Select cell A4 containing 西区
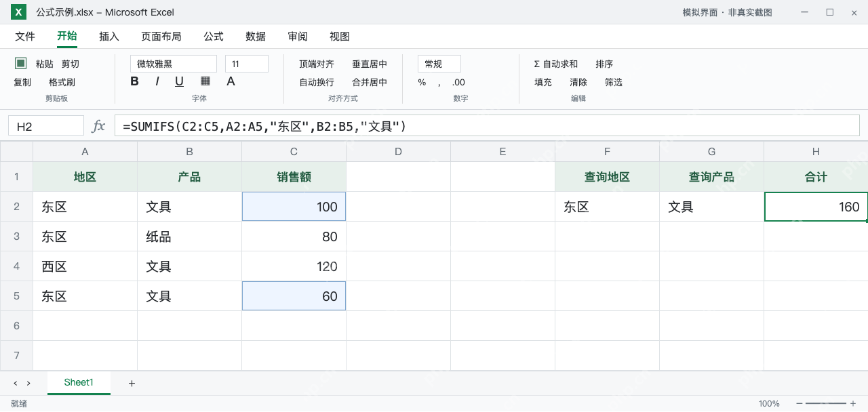868x412 pixels. click(x=85, y=266)
